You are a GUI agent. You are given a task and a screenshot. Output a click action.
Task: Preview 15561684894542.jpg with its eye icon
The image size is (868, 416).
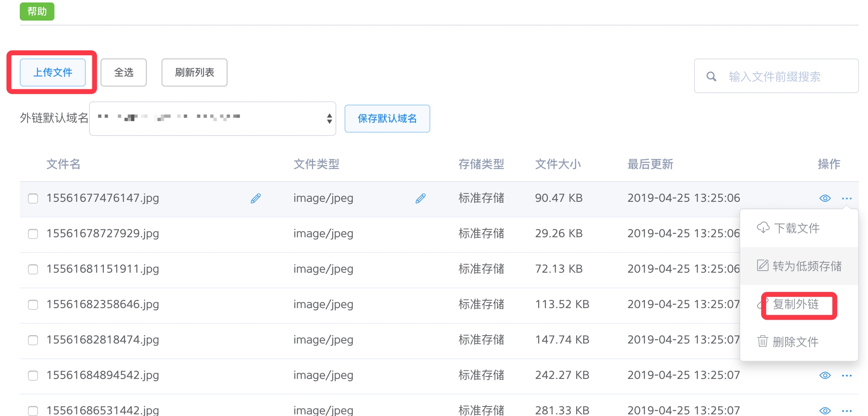(x=825, y=376)
